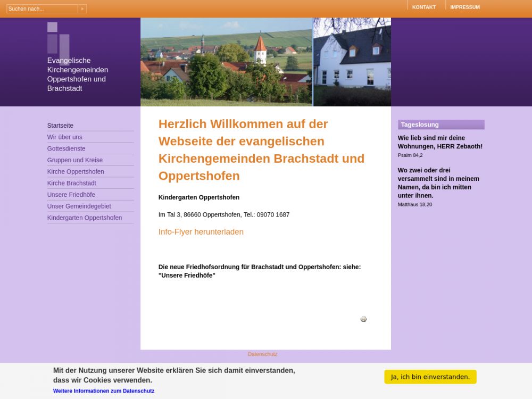Download the Info-Flyer
Image resolution: width=532 pixels, height=399 pixels.
(x=201, y=232)
